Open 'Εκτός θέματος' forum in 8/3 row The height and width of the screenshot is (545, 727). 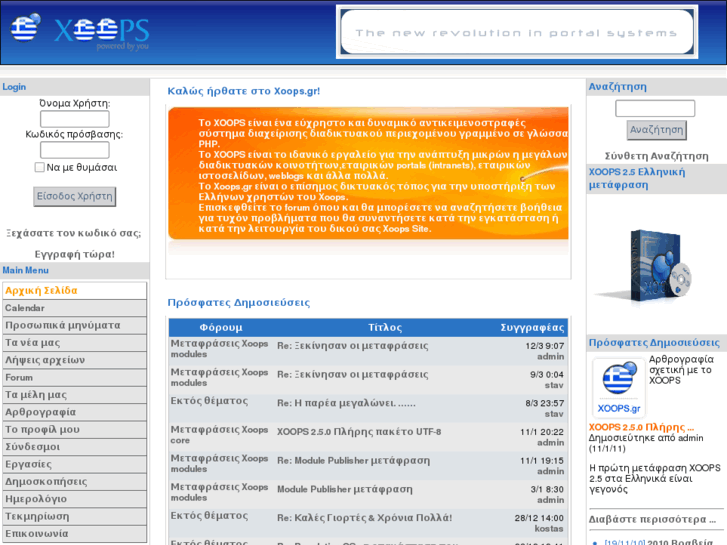click(209, 401)
